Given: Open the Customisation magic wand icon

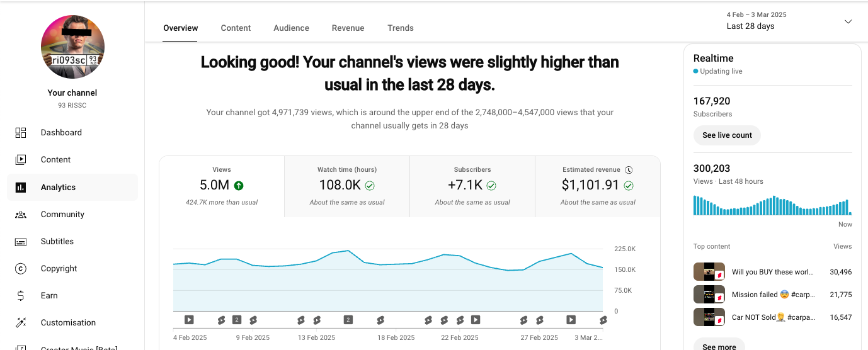Looking at the screenshot, I should (21, 323).
